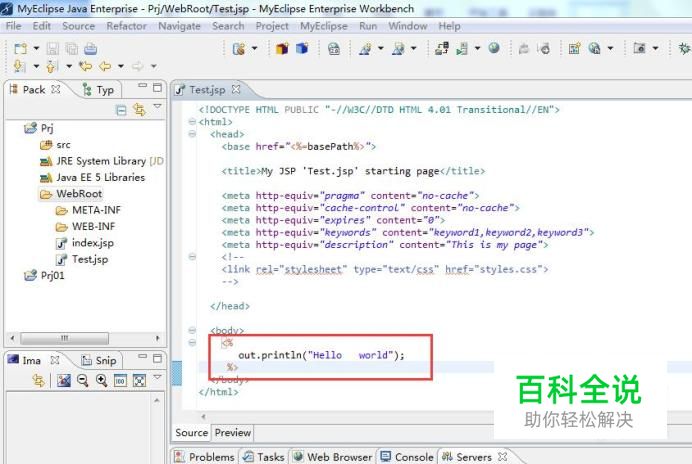This screenshot has height=464, width=692.
Task: Click the Fit to window icon
Action: click(139, 380)
